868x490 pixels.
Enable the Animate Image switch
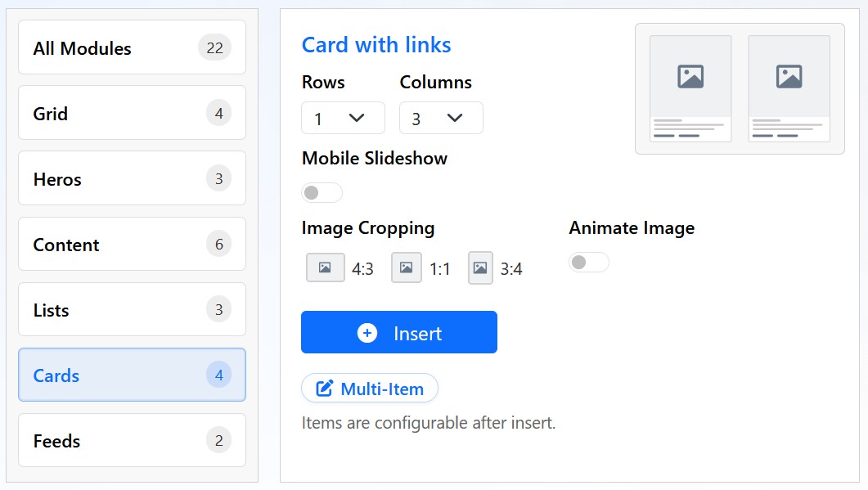click(x=589, y=263)
